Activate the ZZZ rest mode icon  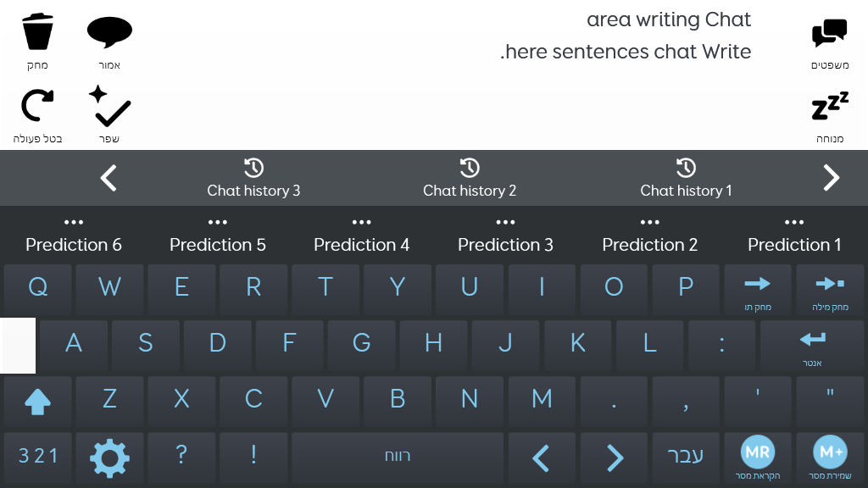829,106
